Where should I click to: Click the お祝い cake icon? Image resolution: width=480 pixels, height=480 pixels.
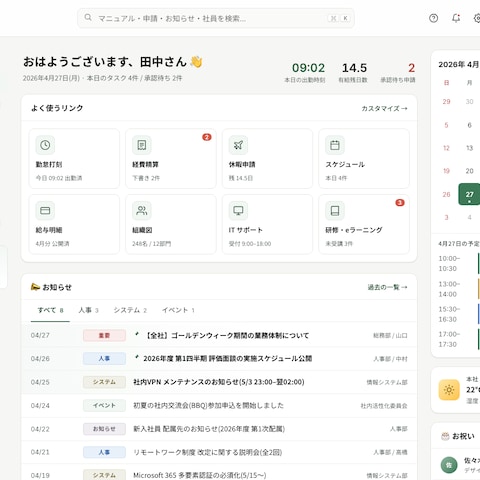pyautogui.click(x=445, y=436)
